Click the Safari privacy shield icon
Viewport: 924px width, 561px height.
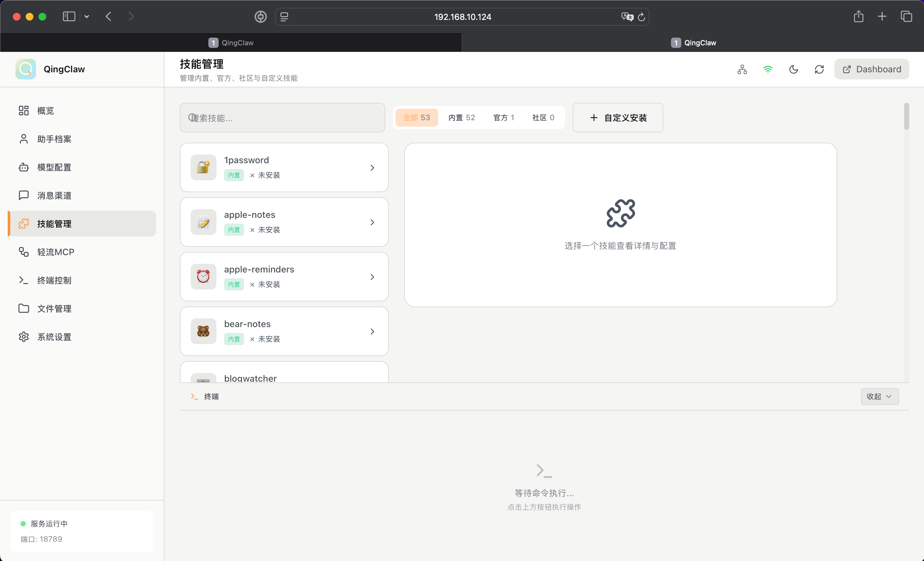point(261,16)
